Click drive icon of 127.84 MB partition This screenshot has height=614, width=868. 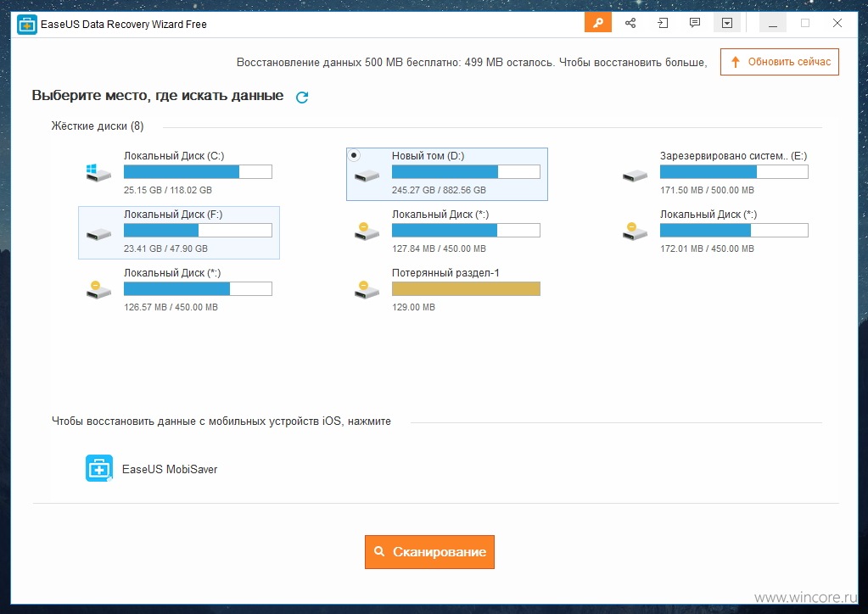[x=367, y=232]
